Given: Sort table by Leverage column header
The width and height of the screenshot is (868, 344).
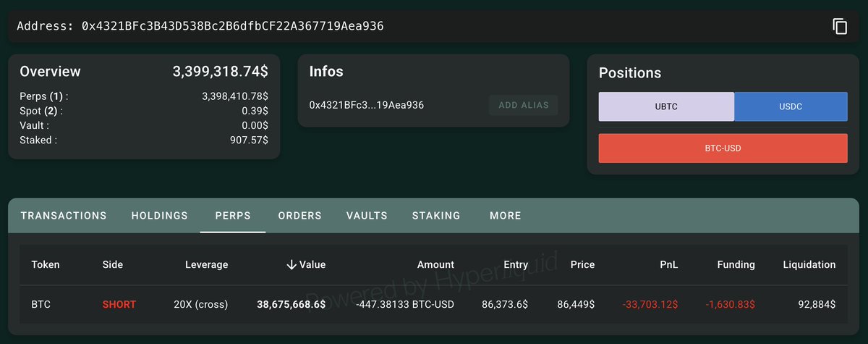Looking at the screenshot, I should [x=206, y=265].
